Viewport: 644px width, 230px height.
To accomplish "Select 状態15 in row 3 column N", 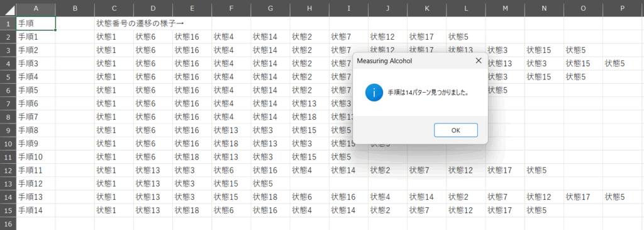I will (544, 50).
